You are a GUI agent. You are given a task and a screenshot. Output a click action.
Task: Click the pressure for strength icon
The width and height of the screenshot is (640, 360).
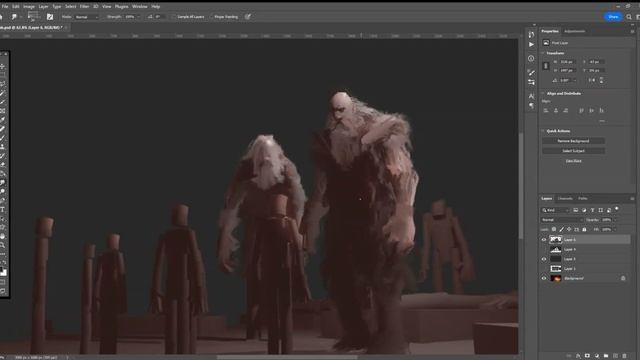(x=248, y=17)
